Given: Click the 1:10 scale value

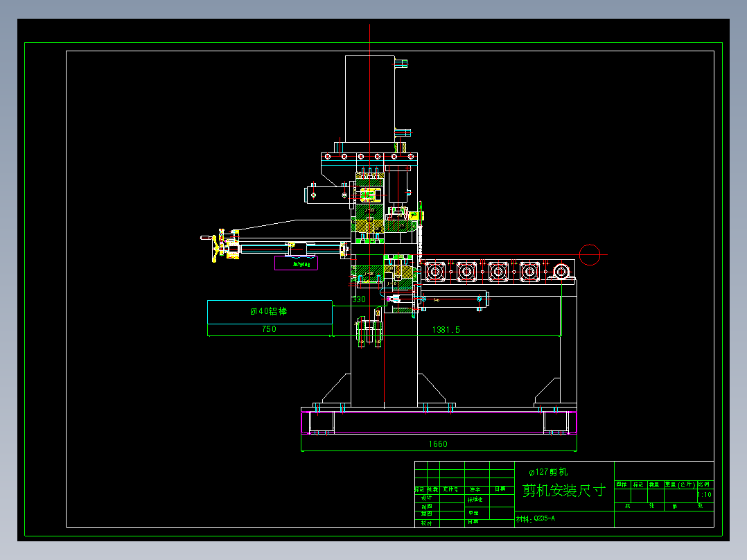Looking at the screenshot, I should pyautogui.click(x=704, y=495).
